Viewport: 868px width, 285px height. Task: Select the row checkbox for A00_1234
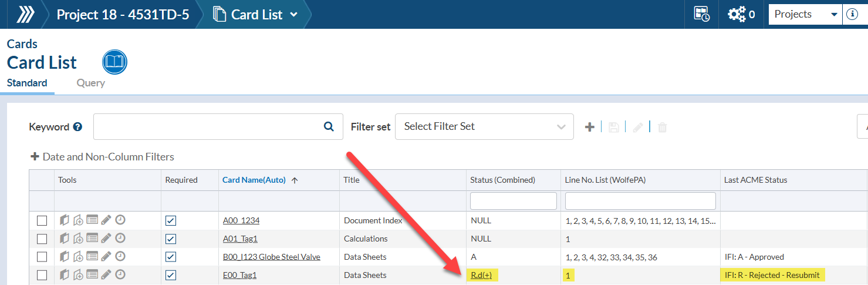[42, 221]
